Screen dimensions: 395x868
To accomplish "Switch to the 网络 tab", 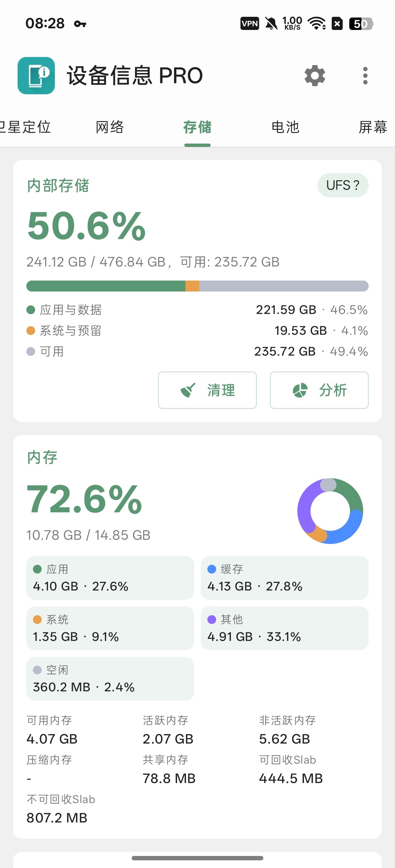I will 110,127.
